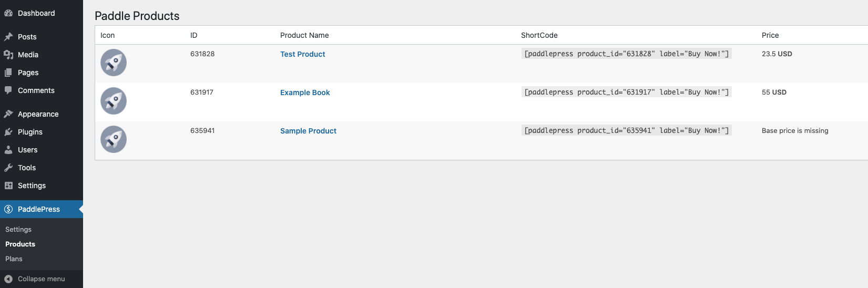Open the main WordPress Settings menu

point(42,186)
